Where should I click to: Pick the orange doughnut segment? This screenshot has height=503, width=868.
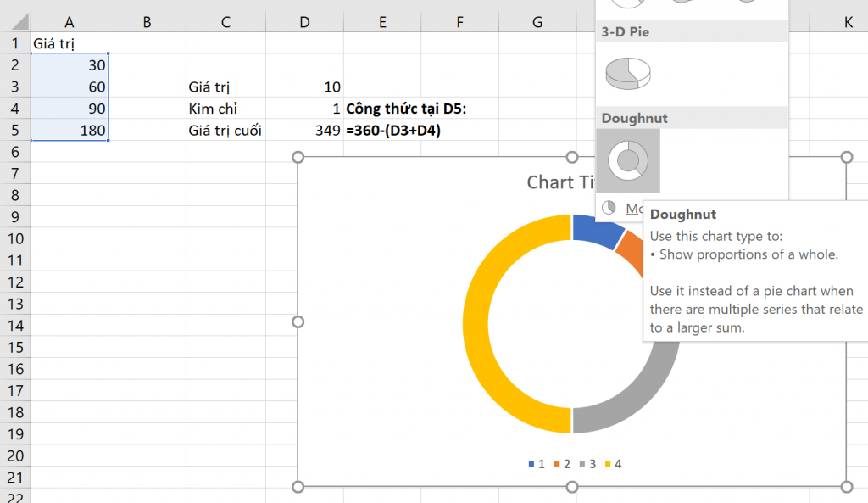(628, 249)
